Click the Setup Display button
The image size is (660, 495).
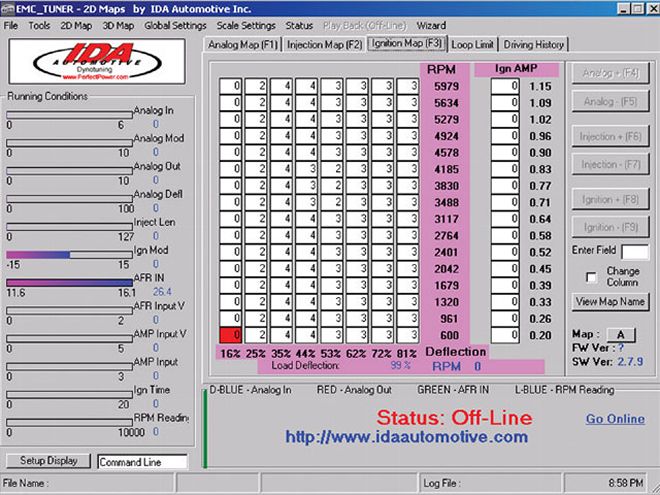pyautogui.click(x=49, y=461)
